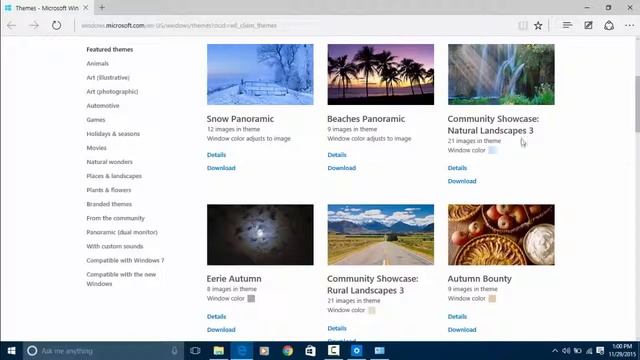Open the Autumn Bounty pies thumbnail
The image size is (640, 360).
[x=501, y=235]
